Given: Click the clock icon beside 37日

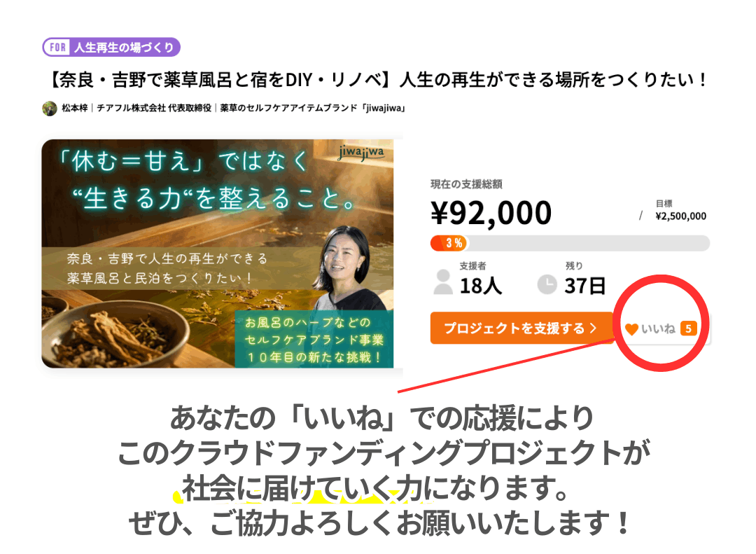Looking at the screenshot, I should click(547, 284).
